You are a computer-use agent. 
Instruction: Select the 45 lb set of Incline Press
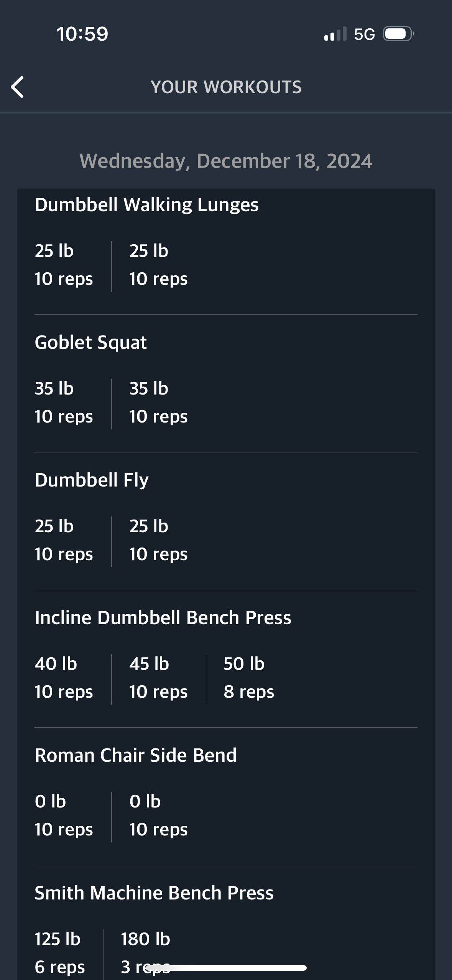(x=158, y=678)
